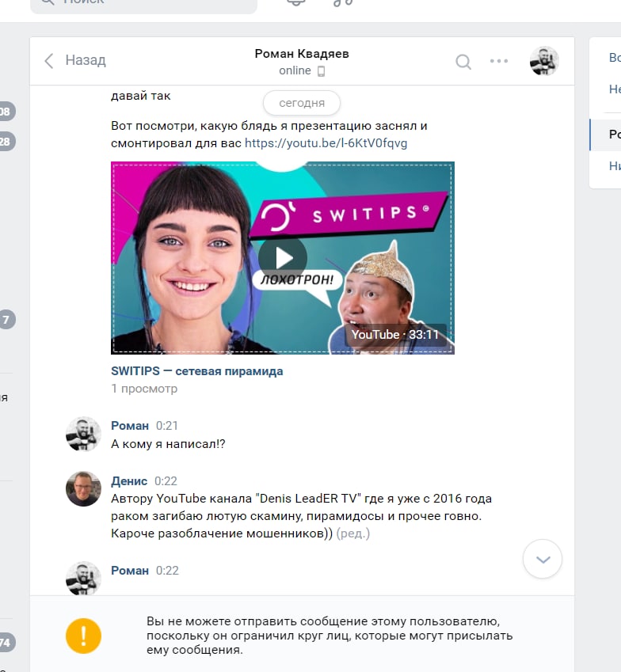Click the notifications bell icon in top bar
The image size is (621, 672).
[296, 2]
